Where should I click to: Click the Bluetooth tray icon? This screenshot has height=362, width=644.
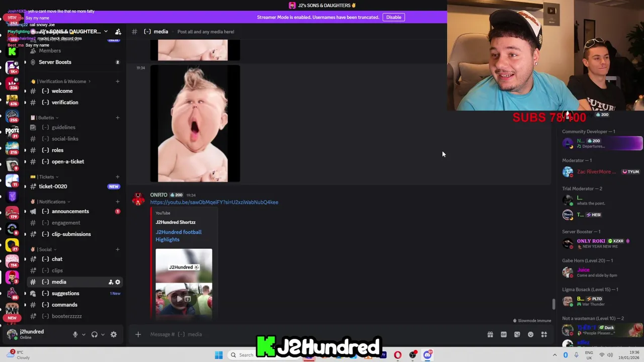click(x=566, y=355)
